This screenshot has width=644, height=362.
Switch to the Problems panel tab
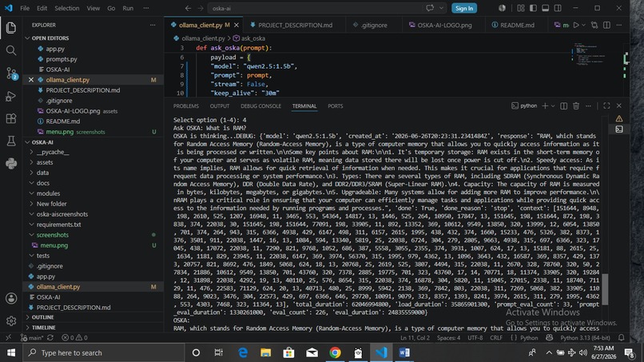(x=185, y=106)
